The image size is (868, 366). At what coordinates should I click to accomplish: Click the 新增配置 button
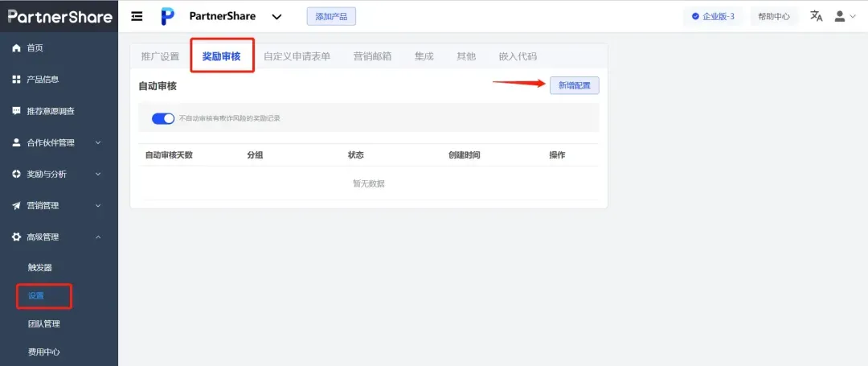pos(574,85)
